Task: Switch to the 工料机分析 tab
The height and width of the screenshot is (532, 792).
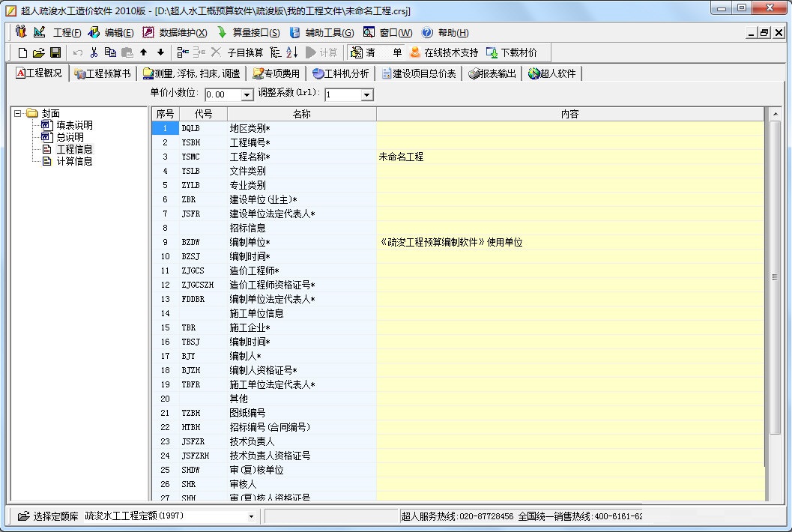Action: coord(341,73)
